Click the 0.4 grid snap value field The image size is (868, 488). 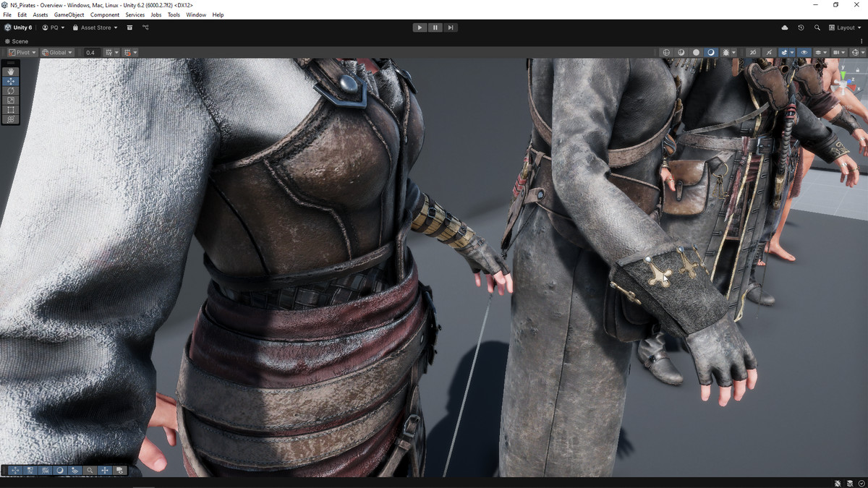[90, 53]
